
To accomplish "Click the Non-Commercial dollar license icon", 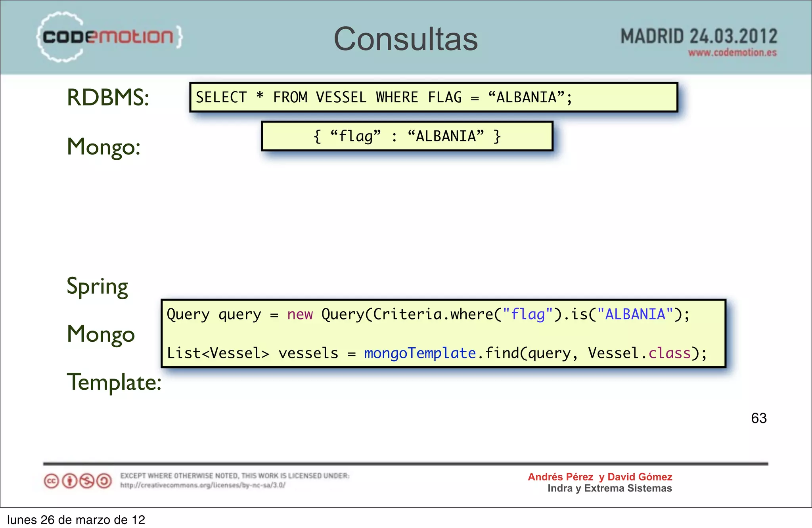I will 87,481.
